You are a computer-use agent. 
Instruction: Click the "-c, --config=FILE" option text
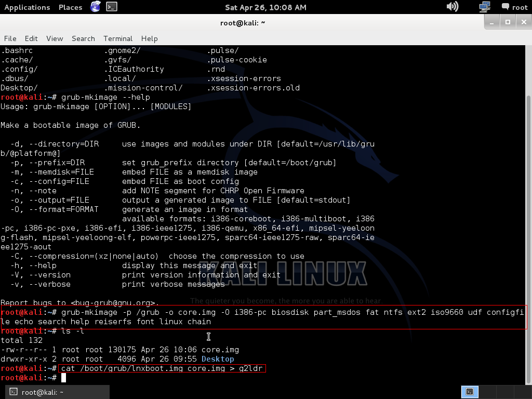pos(50,181)
